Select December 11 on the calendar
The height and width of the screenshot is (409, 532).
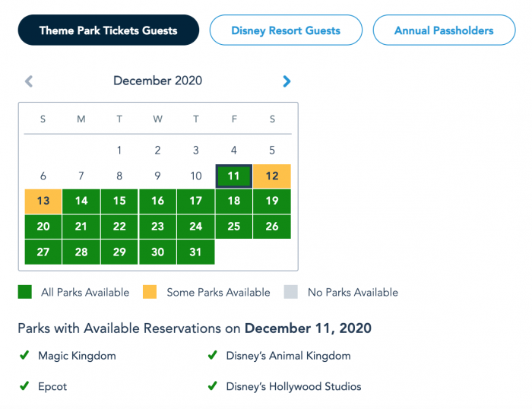pyautogui.click(x=234, y=176)
